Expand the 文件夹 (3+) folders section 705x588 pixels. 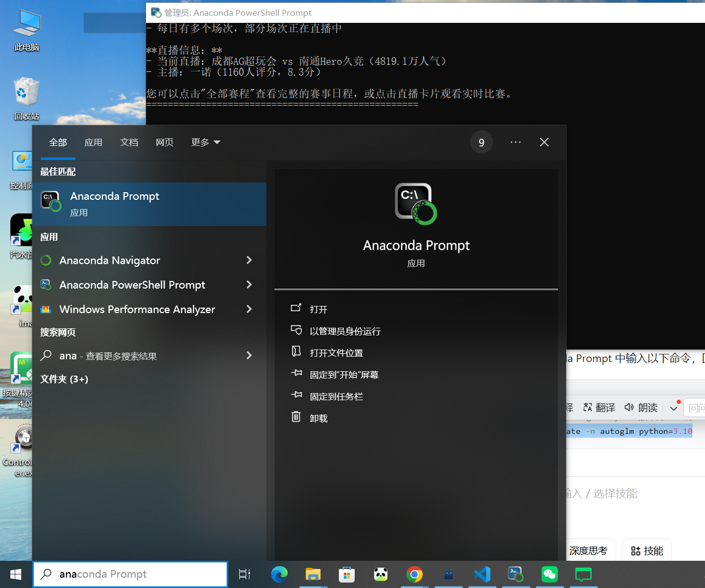coord(64,379)
